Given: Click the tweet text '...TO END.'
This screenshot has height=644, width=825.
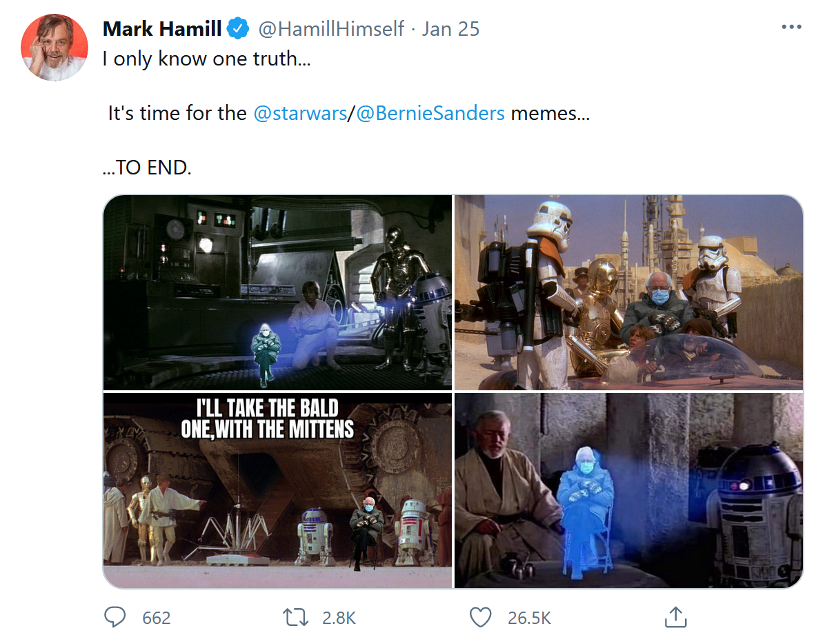Looking at the screenshot, I should pos(146,167).
